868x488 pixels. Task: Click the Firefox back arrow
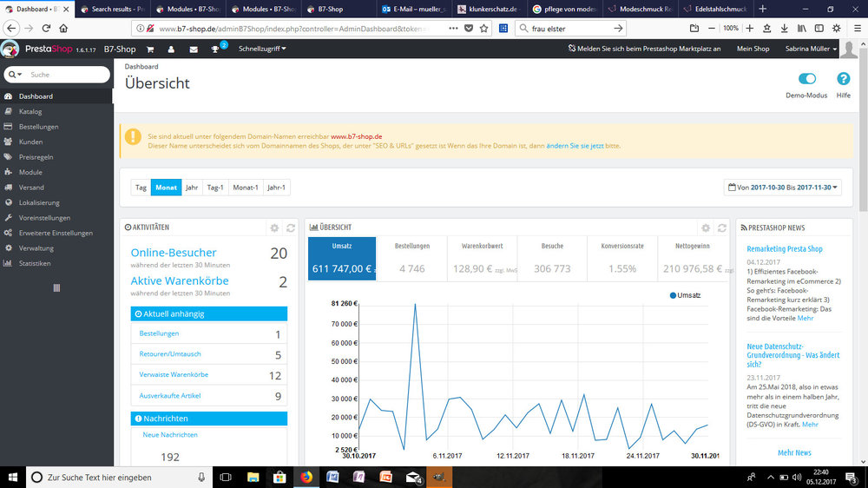tap(11, 29)
